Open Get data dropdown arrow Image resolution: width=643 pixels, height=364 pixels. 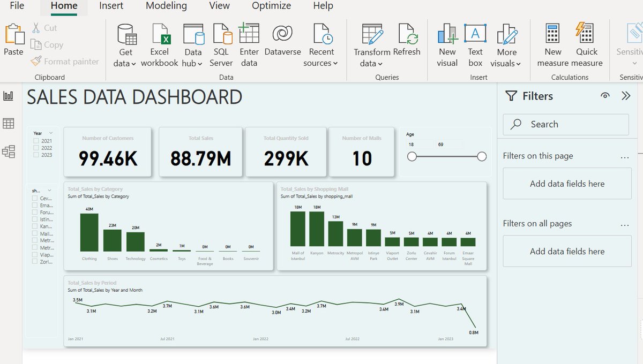click(x=133, y=64)
